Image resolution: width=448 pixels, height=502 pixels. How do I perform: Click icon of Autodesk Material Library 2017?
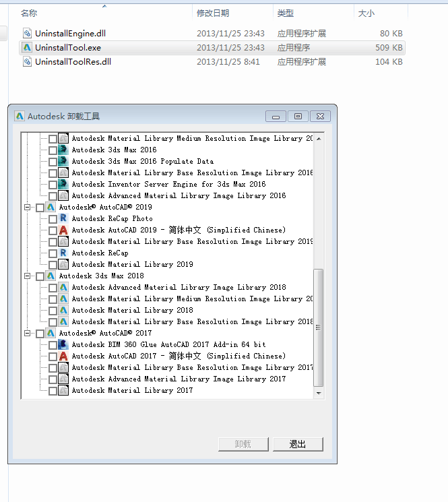(63, 391)
